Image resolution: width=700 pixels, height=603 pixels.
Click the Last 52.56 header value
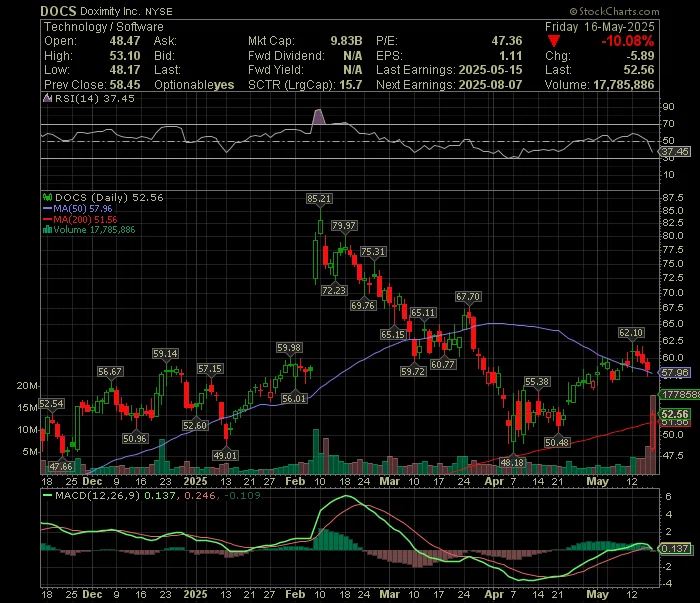(639, 70)
